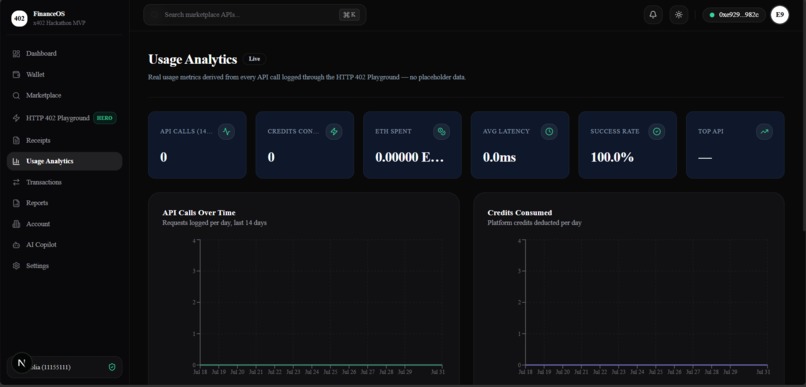The width and height of the screenshot is (806, 387).
Task: Click the Avg Latency clock icon
Action: click(x=549, y=132)
